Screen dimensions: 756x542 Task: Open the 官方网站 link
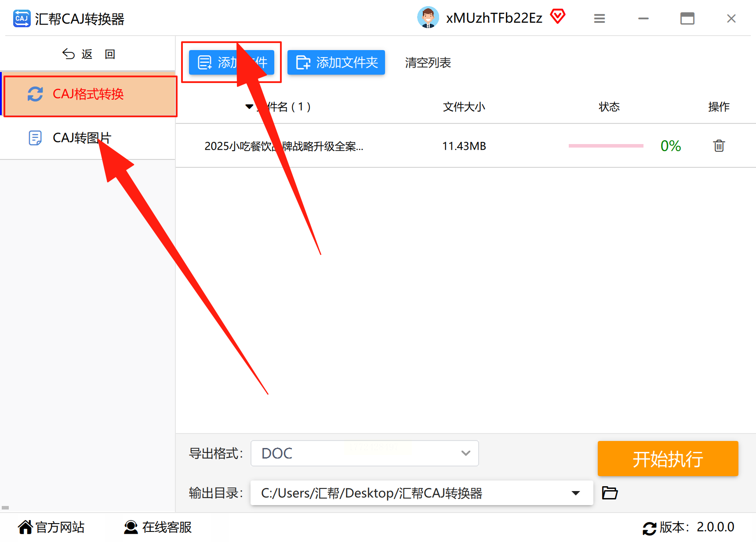[51, 527]
